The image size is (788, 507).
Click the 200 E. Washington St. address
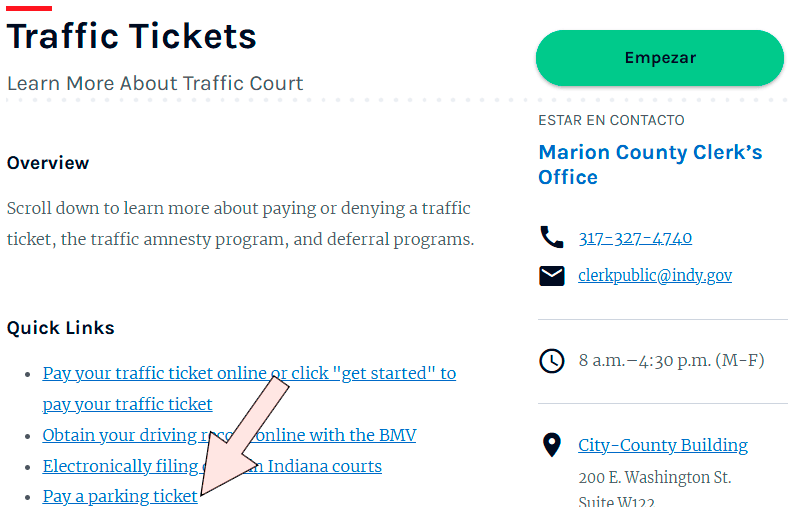654,478
